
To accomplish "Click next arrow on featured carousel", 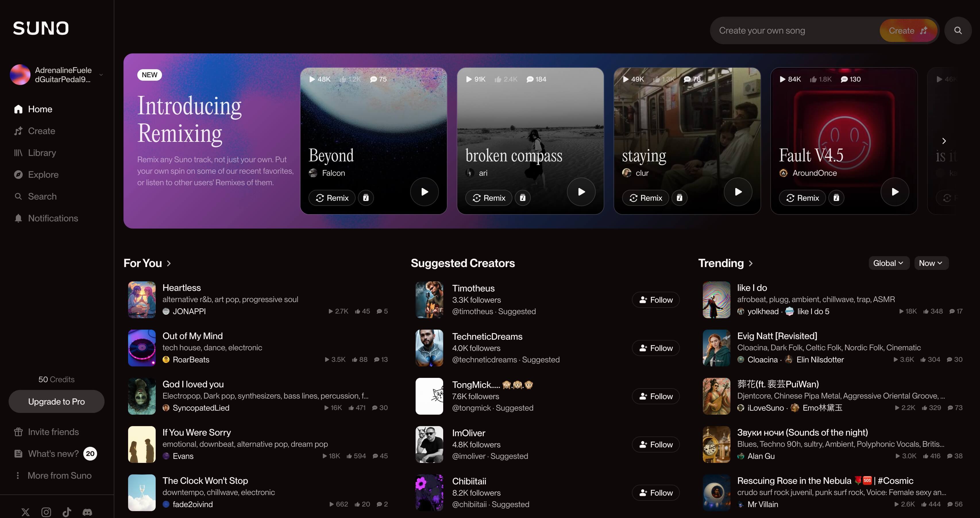I will tap(944, 141).
